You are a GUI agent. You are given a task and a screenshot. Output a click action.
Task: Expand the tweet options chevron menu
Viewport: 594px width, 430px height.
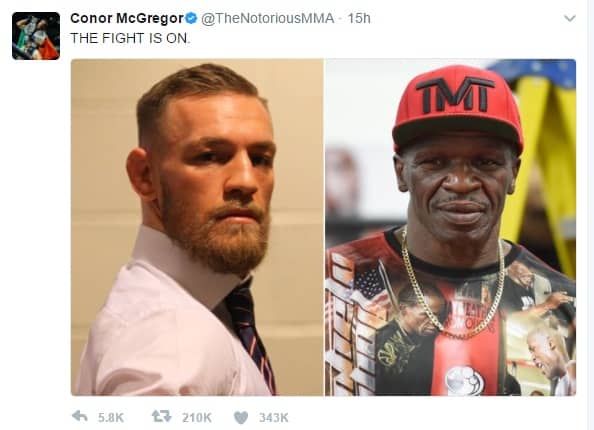[x=570, y=18]
